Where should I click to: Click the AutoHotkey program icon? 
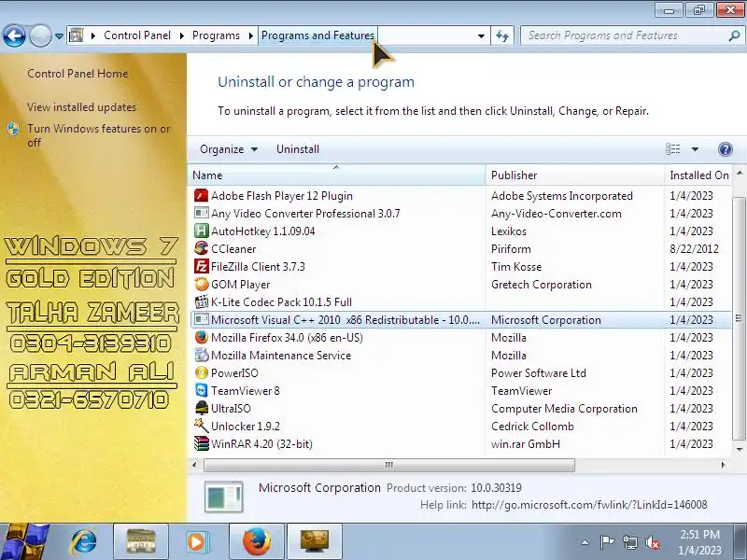[x=202, y=231]
